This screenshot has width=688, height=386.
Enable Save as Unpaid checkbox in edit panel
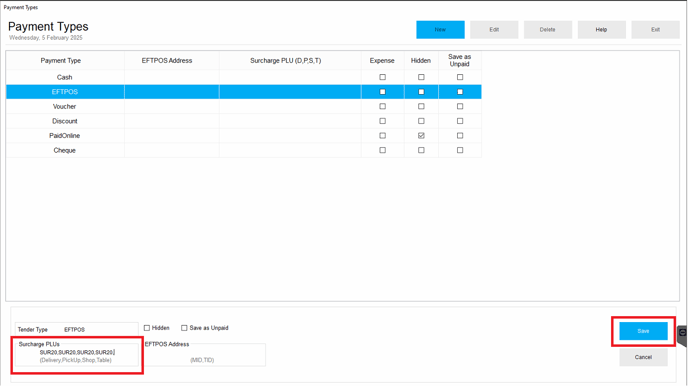point(184,328)
